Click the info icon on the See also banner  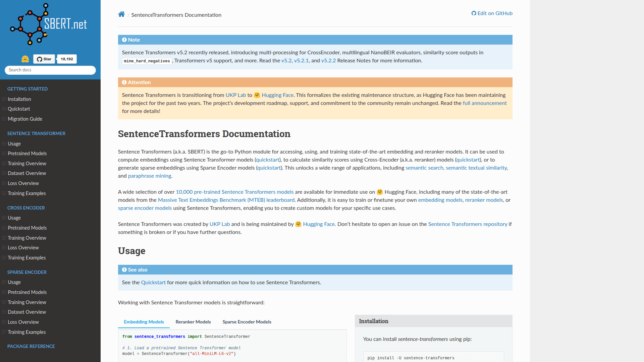click(124, 269)
